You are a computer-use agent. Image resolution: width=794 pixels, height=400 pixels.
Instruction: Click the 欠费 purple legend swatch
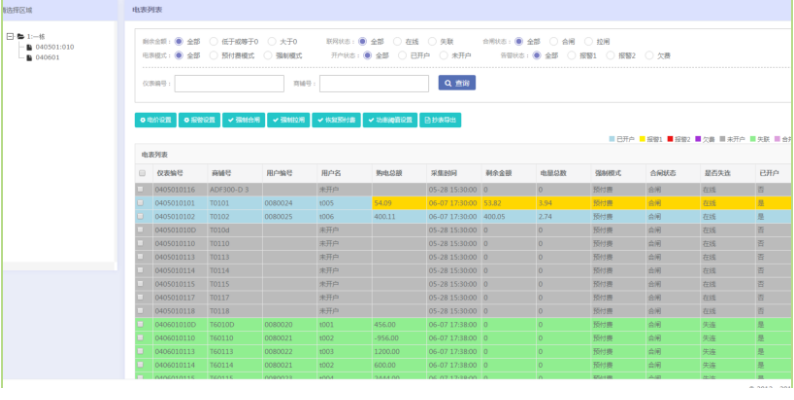698,139
